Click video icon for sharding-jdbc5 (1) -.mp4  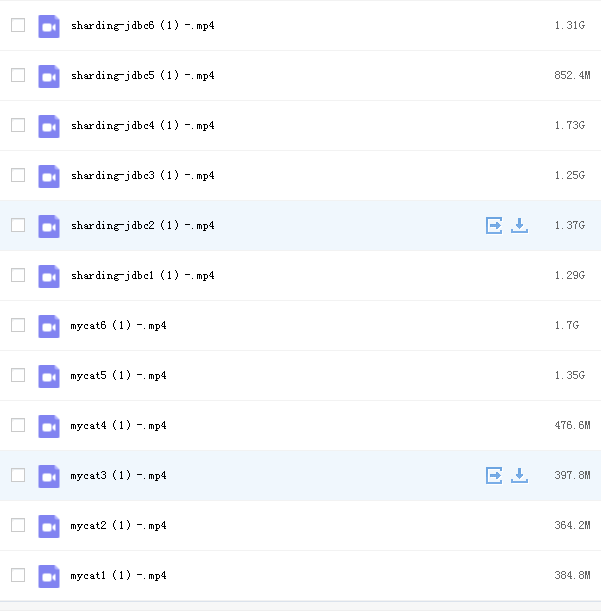tap(49, 76)
